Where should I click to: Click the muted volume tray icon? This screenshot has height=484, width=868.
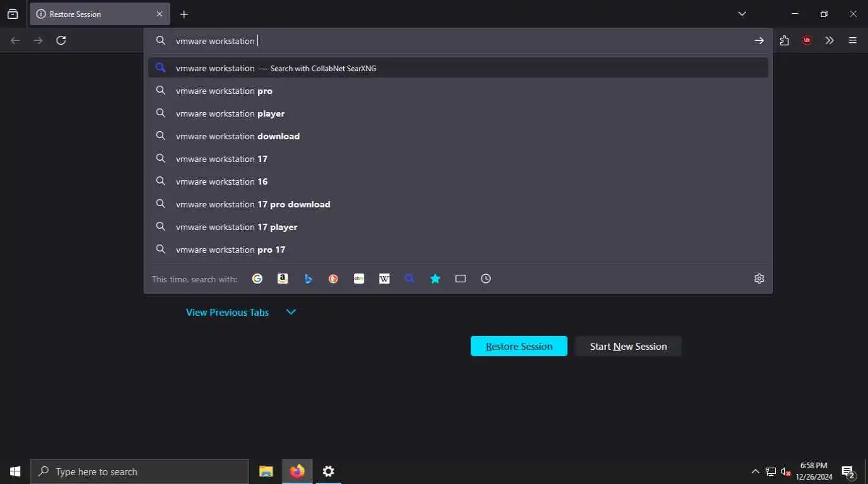click(786, 471)
